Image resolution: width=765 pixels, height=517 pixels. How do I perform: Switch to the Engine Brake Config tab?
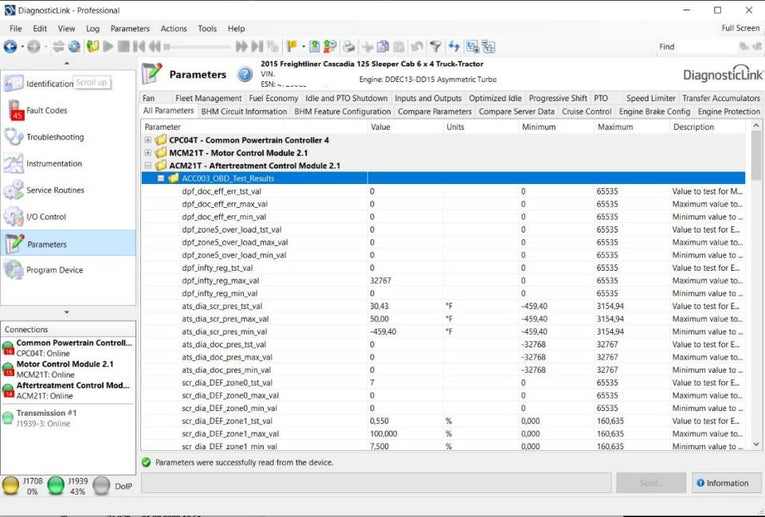(654, 112)
